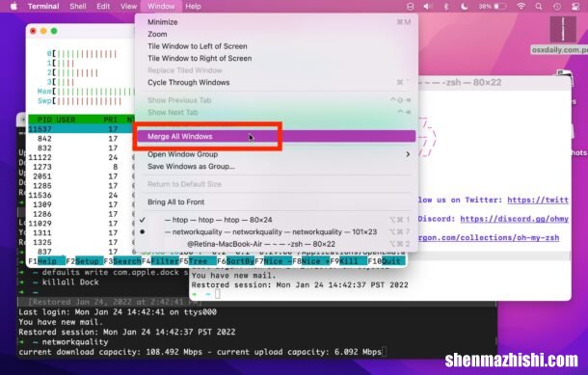Switch to the networkquality 101×23 window entry
Image resolution: width=588 pixels, height=375 pixels.
[x=276, y=231]
